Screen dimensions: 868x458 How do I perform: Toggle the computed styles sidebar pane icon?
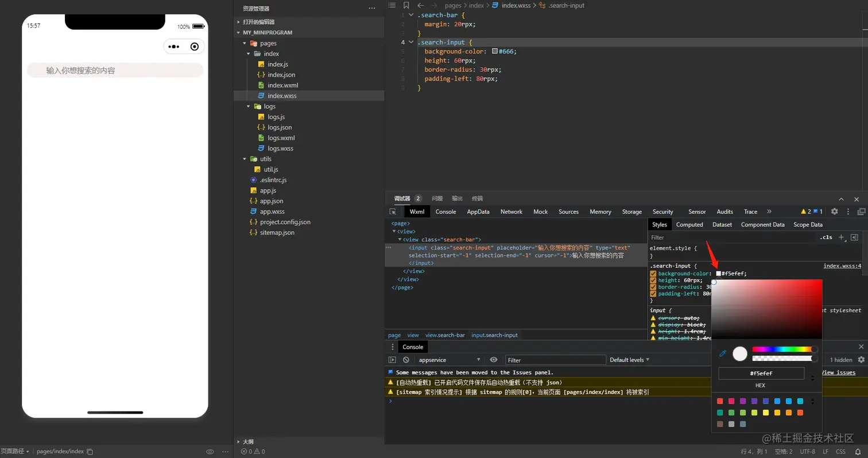tap(854, 237)
